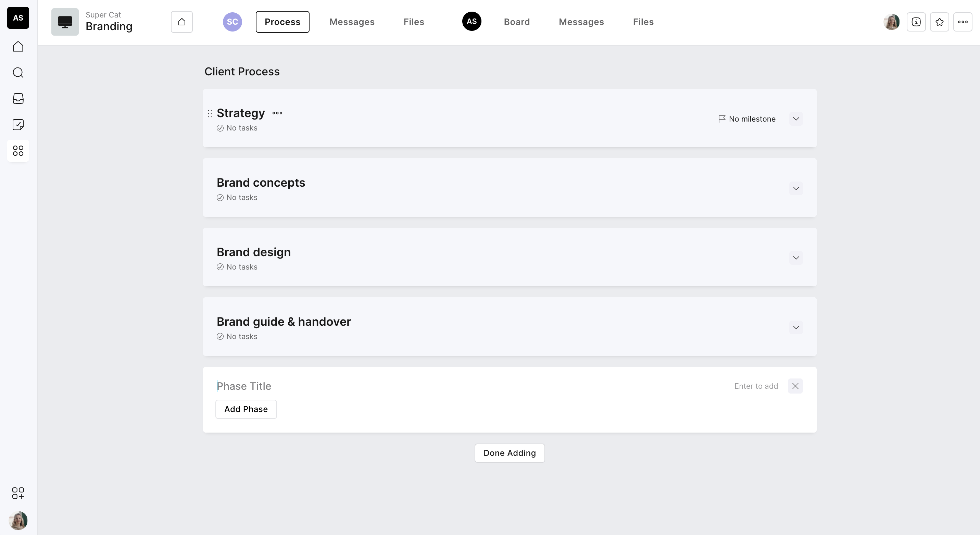Expand the Brand guide & handover phase
Screen dimensions: 980x535
pyautogui.click(x=795, y=328)
